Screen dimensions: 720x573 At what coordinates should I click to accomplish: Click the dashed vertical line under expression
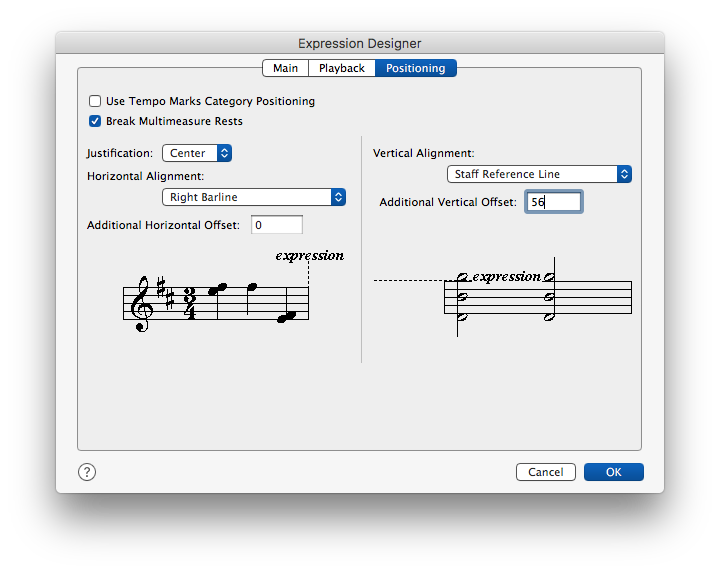click(309, 277)
